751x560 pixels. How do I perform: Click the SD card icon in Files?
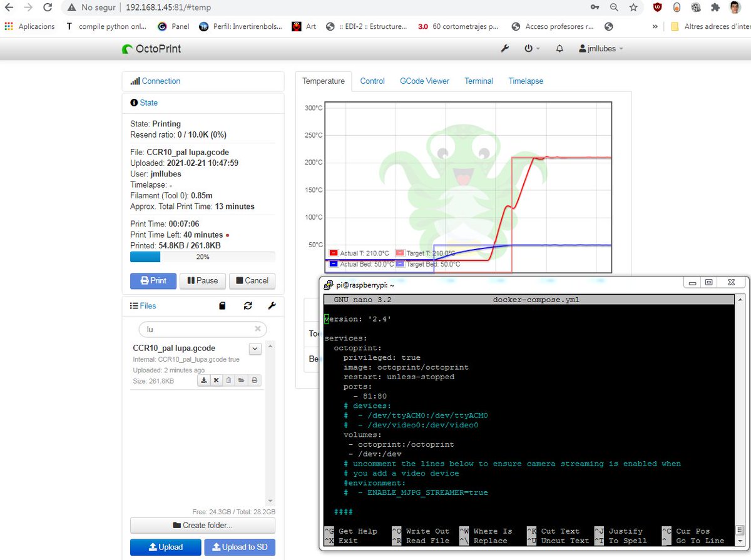[222, 306]
